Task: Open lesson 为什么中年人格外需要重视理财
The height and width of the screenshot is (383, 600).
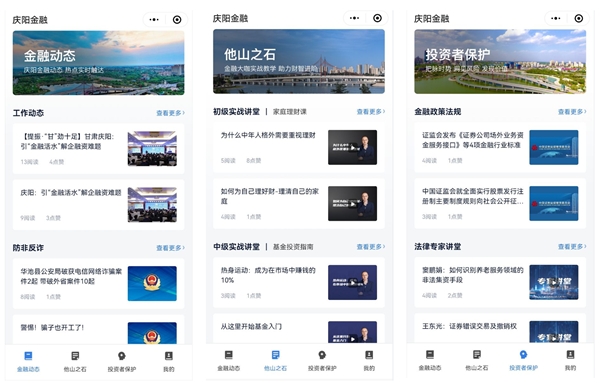Action: [299, 148]
